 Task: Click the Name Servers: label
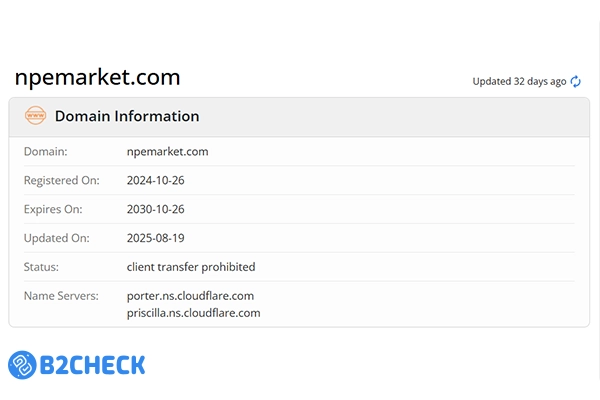(61, 296)
